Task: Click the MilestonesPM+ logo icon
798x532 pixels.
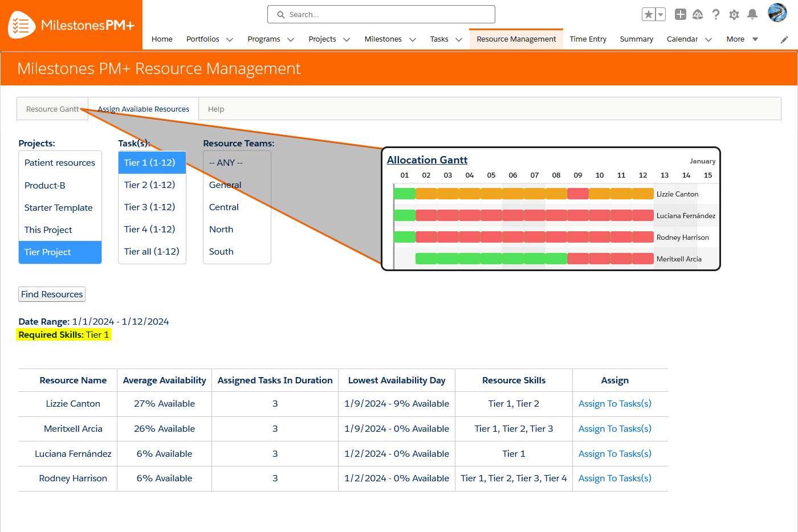Action: (21, 24)
